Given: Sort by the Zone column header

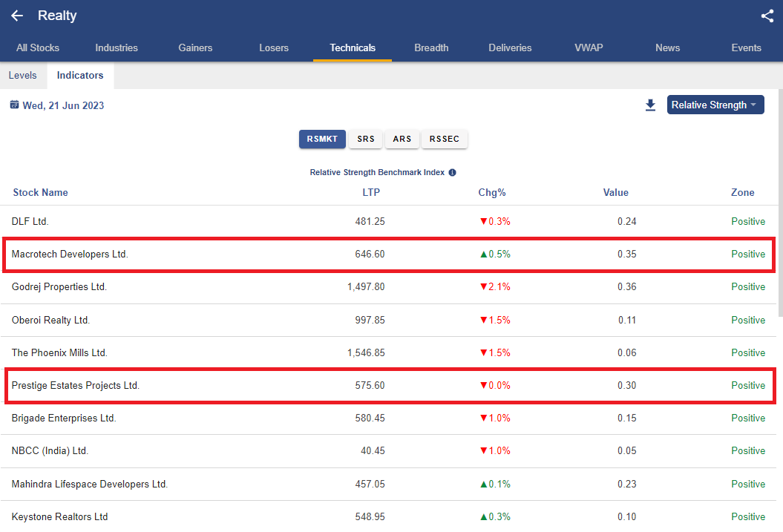Looking at the screenshot, I should pyautogui.click(x=743, y=193).
